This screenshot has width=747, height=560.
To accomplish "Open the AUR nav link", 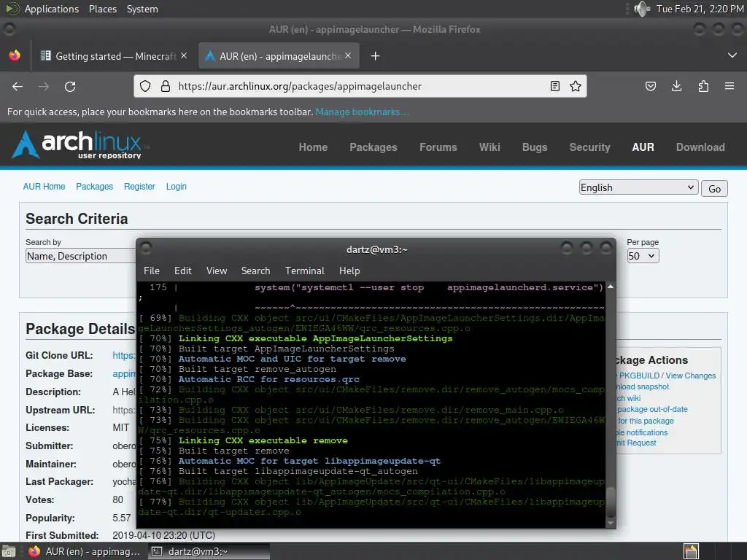I will pos(643,147).
